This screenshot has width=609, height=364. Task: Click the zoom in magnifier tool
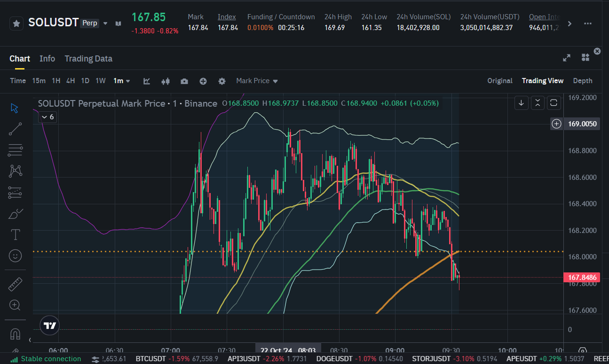coord(15,305)
